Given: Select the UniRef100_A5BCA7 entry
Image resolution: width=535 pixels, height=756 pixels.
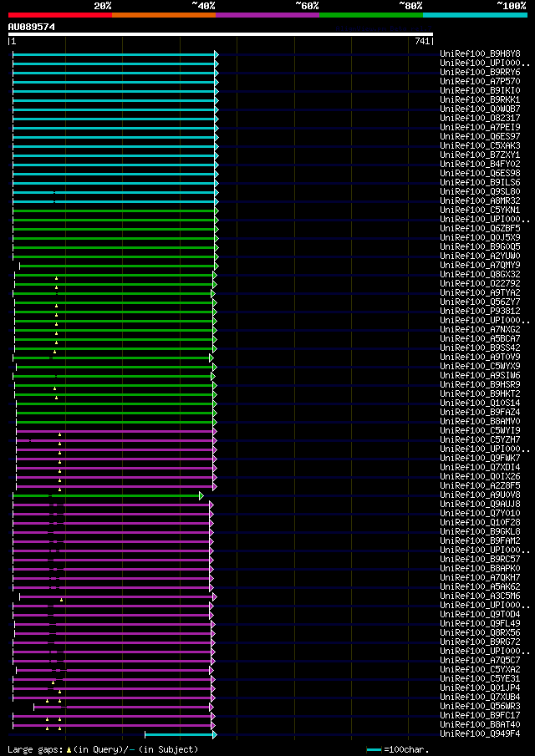Looking at the screenshot, I should (x=480, y=338).
